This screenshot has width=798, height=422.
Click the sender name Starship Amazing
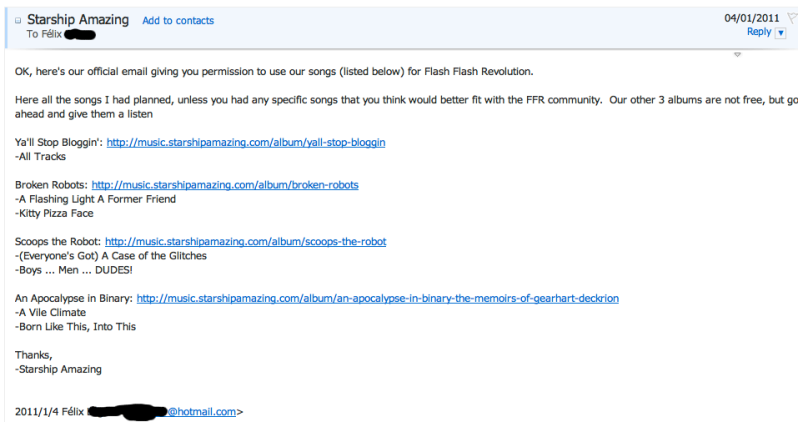(x=80, y=19)
